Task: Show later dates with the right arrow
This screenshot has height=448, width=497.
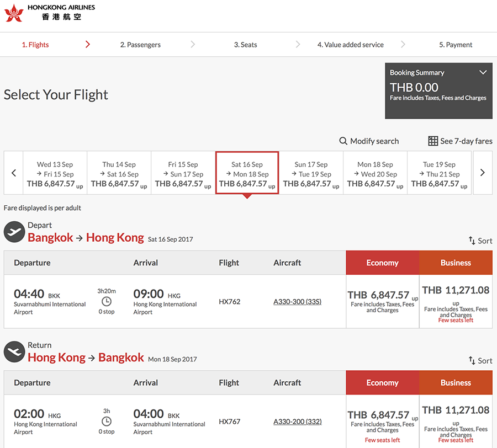Action: click(x=483, y=173)
